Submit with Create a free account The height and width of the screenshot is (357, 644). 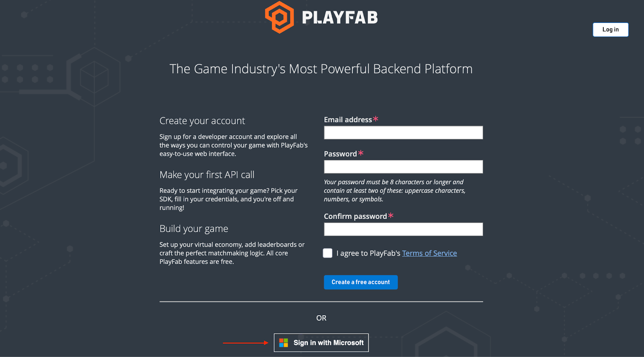[361, 282]
